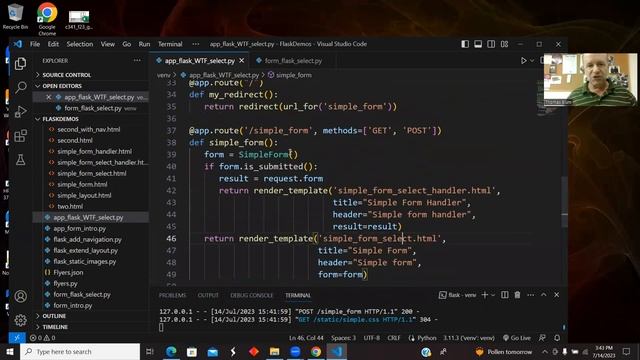640x360 pixels.
Task: Show more menu items ellipsis
Action: 196,44
